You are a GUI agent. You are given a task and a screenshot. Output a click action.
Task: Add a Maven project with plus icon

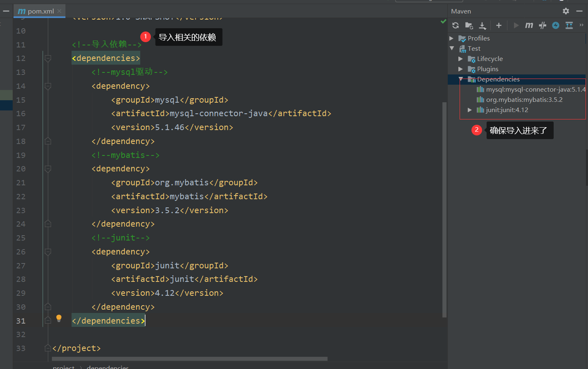[499, 25]
